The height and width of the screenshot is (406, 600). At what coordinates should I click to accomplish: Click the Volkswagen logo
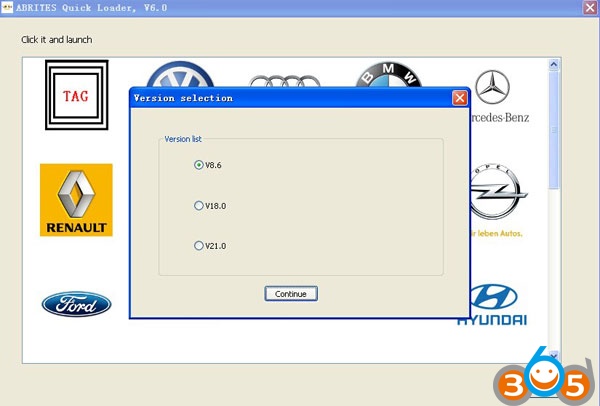coord(179,76)
